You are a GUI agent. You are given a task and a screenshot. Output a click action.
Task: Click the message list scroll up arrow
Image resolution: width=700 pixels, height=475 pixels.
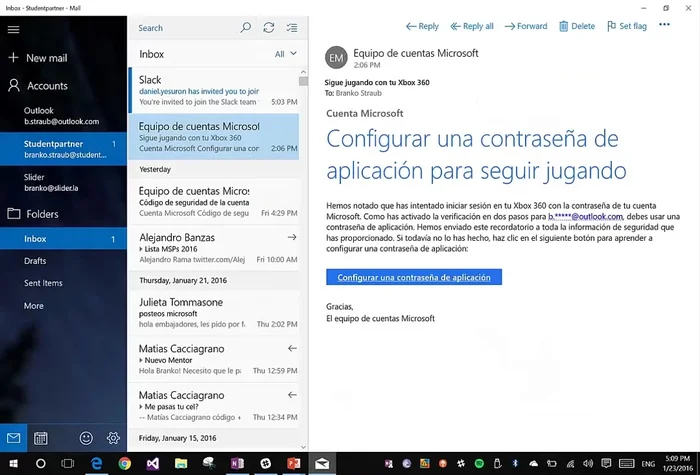pyautogui.click(x=304, y=72)
